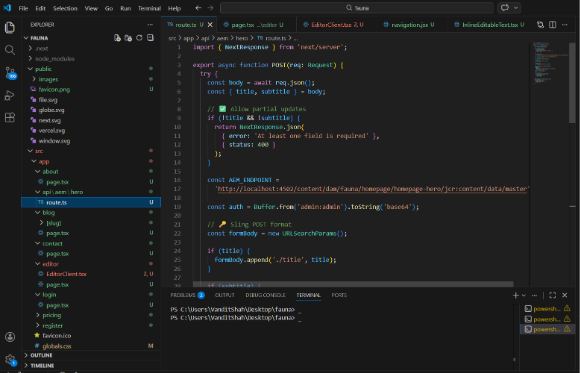Switch to the InlineEditableText.tsx tab
580x373 pixels.
(490, 25)
